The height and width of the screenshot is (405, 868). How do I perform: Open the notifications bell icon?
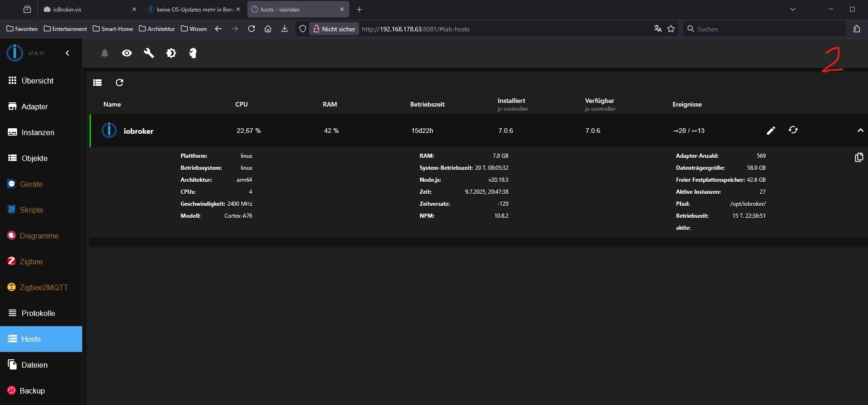(x=105, y=53)
